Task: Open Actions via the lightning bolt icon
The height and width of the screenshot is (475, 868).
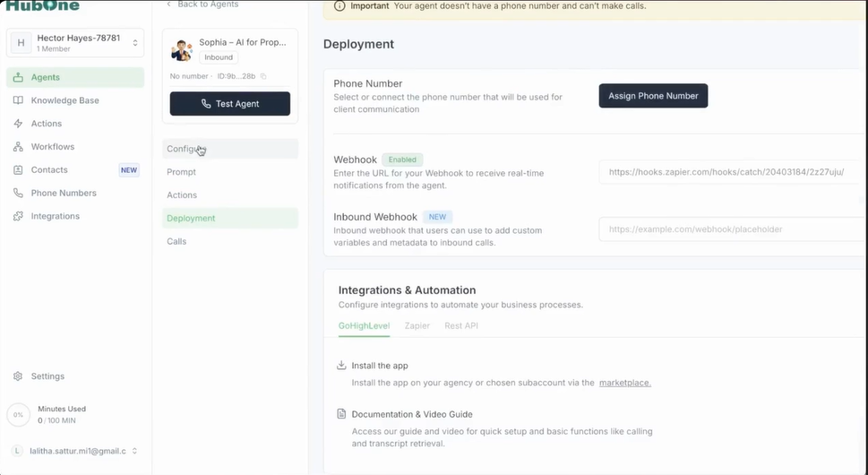Action: [x=18, y=124]
